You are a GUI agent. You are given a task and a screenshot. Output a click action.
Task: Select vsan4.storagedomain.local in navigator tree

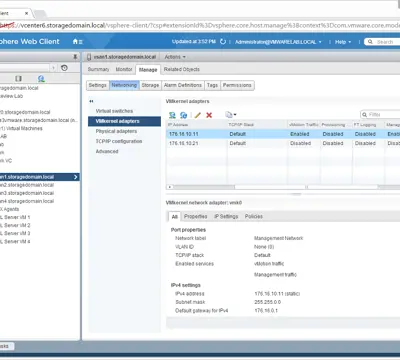(x=27, y=201)
